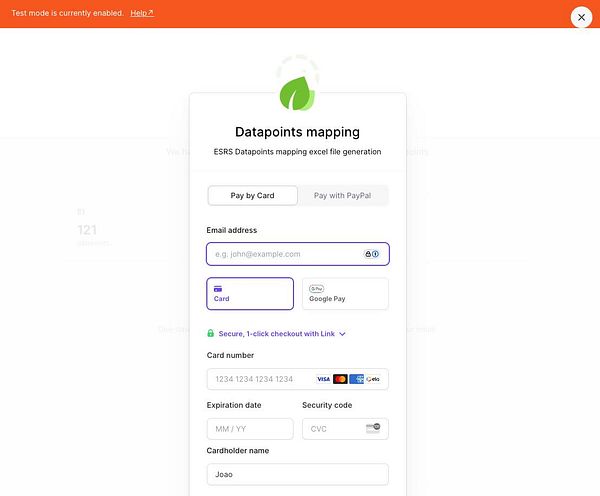Click the Expiration date MM / YY field
The height and width of the screenshot is (496, 600).
point(250,428)
